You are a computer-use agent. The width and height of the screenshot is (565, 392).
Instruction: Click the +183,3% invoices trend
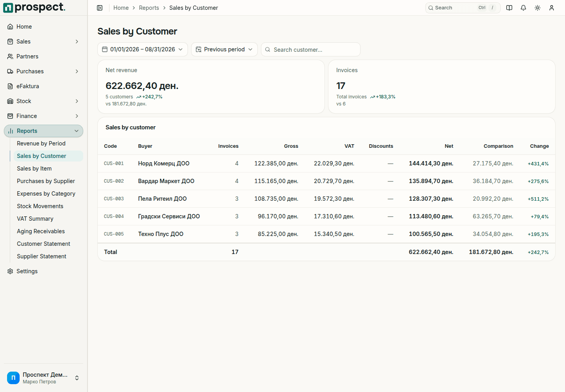[383, 97]
